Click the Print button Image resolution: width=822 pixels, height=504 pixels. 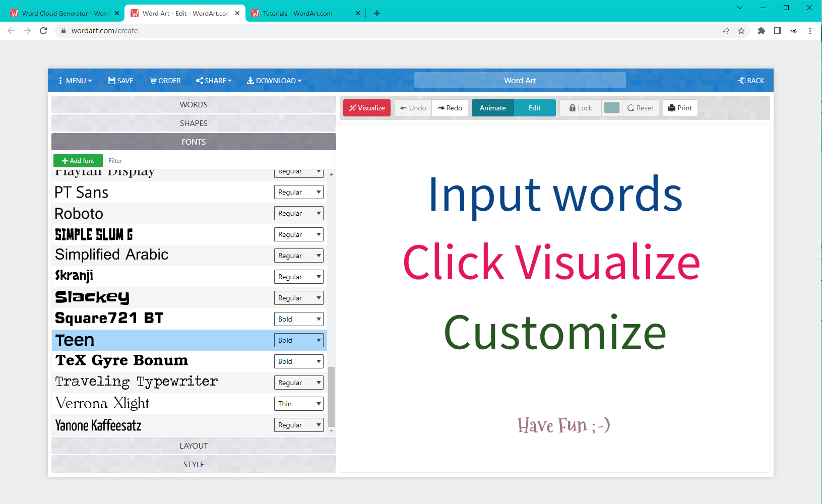tap(680, 108)
